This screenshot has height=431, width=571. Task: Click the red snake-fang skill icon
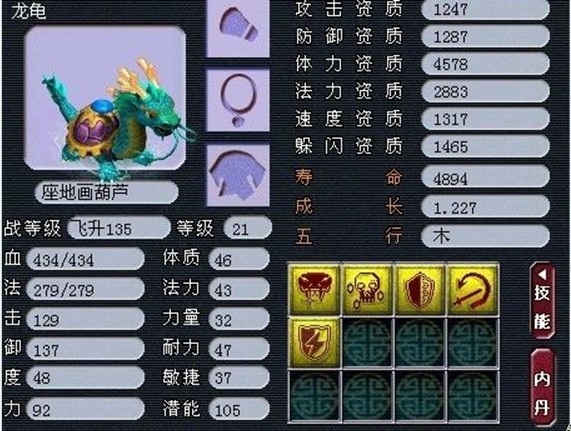(x=315, y=289)
